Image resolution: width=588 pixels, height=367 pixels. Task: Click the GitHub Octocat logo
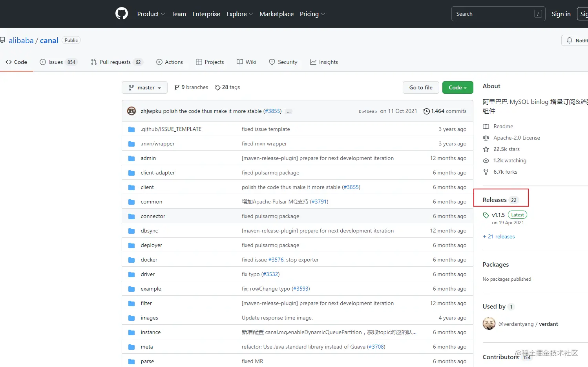coord(122,14)
